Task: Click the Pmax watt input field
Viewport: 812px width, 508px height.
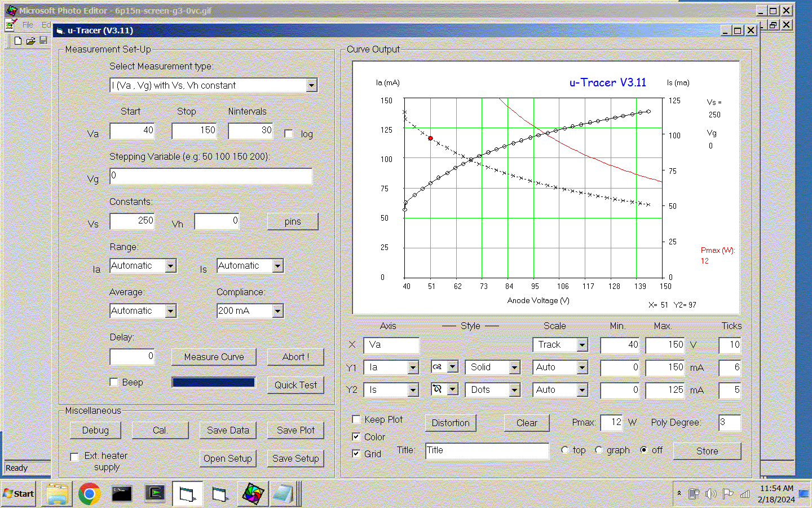Action: coord(611,422)
